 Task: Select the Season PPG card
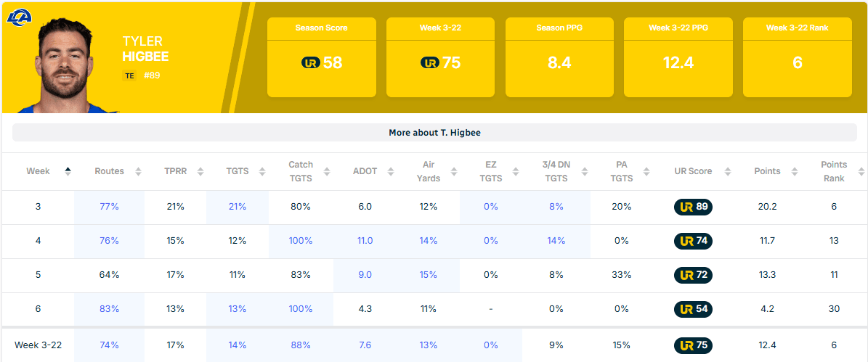tap(559, 57)
